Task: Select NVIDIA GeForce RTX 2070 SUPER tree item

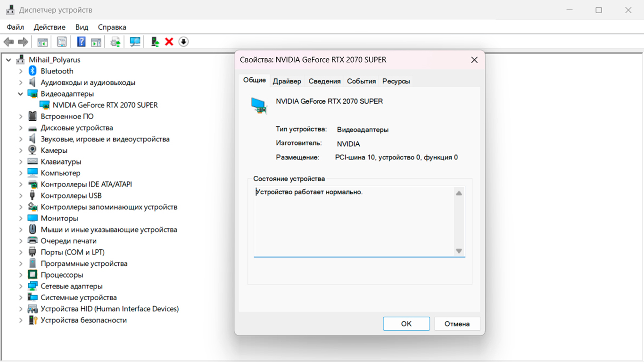Action: tap(105, 105)
